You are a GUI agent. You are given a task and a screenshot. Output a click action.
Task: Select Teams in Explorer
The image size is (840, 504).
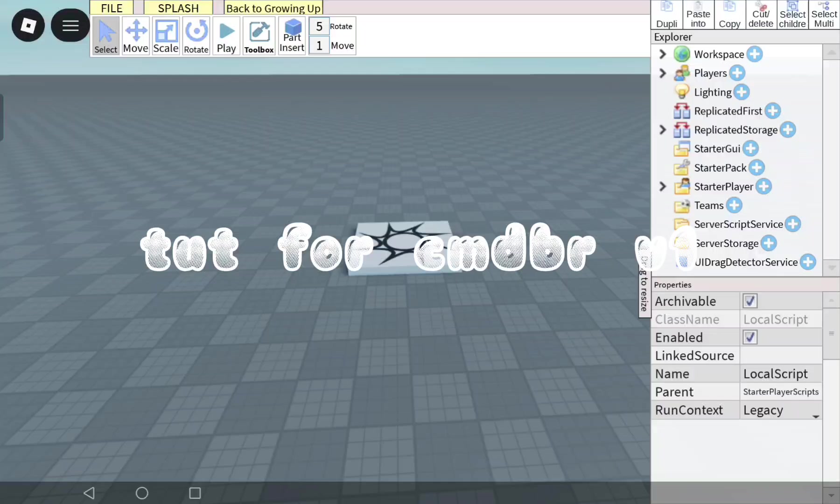(709, 205)
